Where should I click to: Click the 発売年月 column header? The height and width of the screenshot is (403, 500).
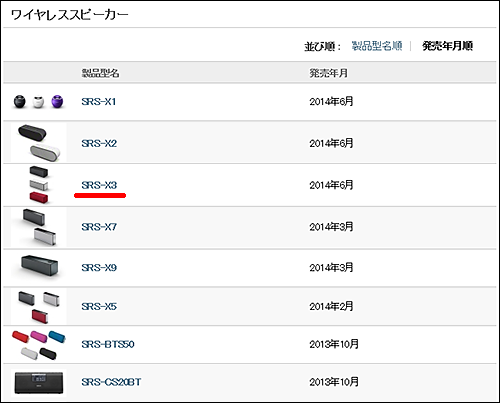328,73
